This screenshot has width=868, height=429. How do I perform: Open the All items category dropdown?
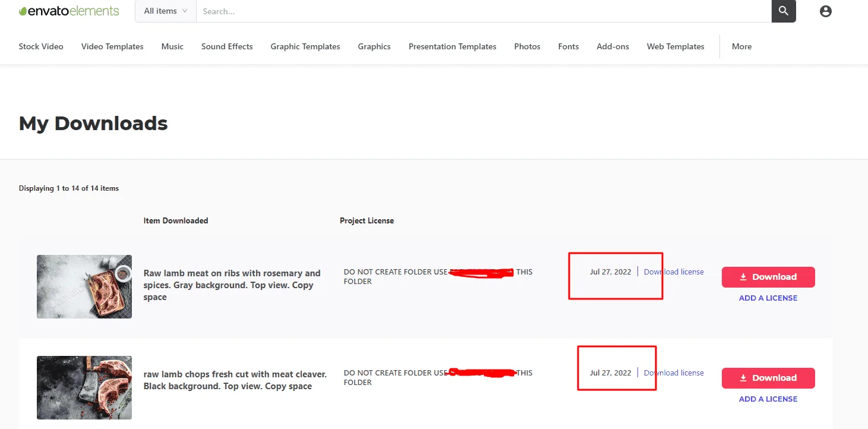coord(166,11)
